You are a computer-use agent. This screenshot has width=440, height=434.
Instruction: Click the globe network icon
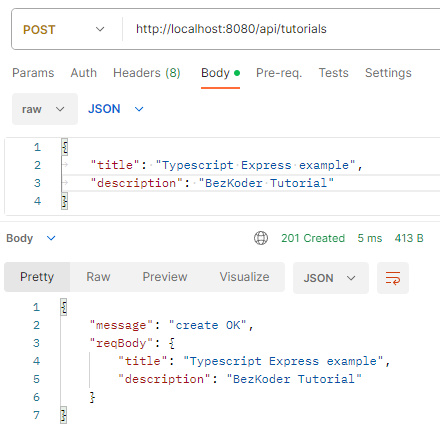click(261, 238)
